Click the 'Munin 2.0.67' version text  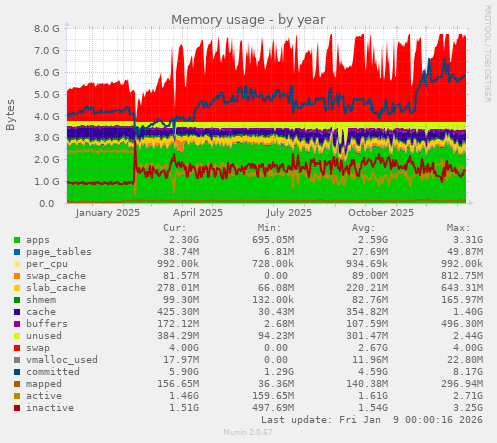(x=248, y=432)
